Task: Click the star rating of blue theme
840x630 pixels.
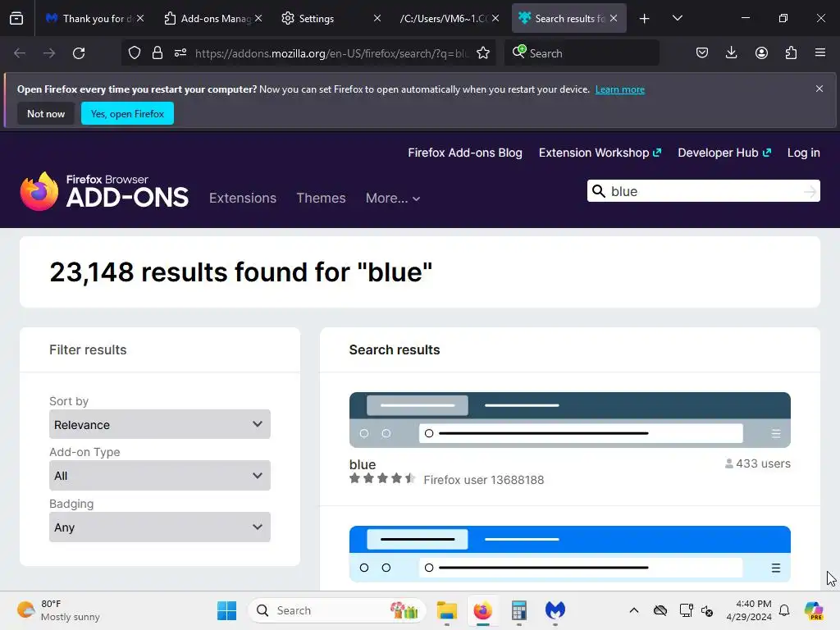Action: click(x=382, y=478)
